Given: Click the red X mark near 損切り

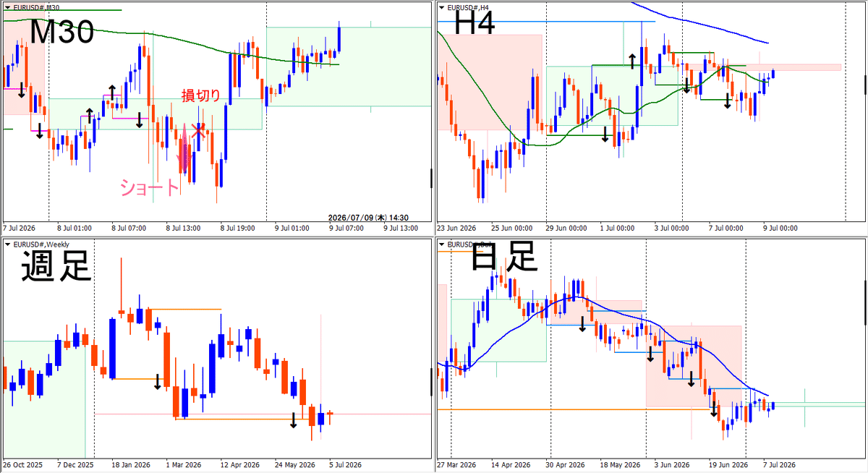Looking at the screenshot, I should pyautogui.click(x=197, y=130).
